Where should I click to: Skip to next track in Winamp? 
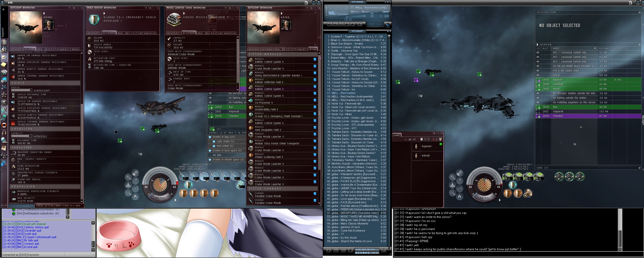(353, 24)
